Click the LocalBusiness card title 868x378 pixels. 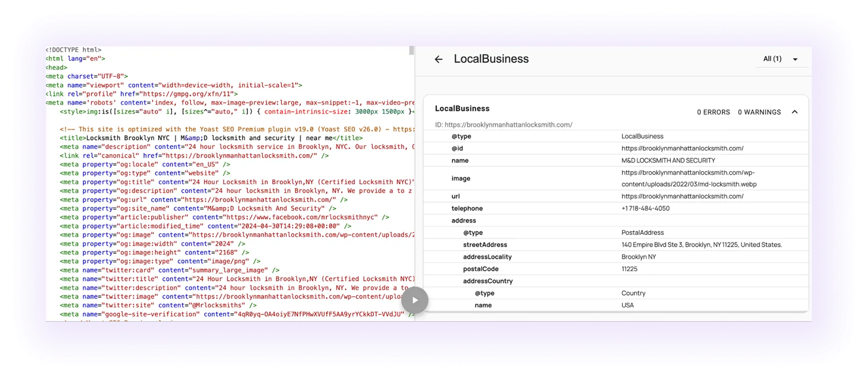[462, 108]
